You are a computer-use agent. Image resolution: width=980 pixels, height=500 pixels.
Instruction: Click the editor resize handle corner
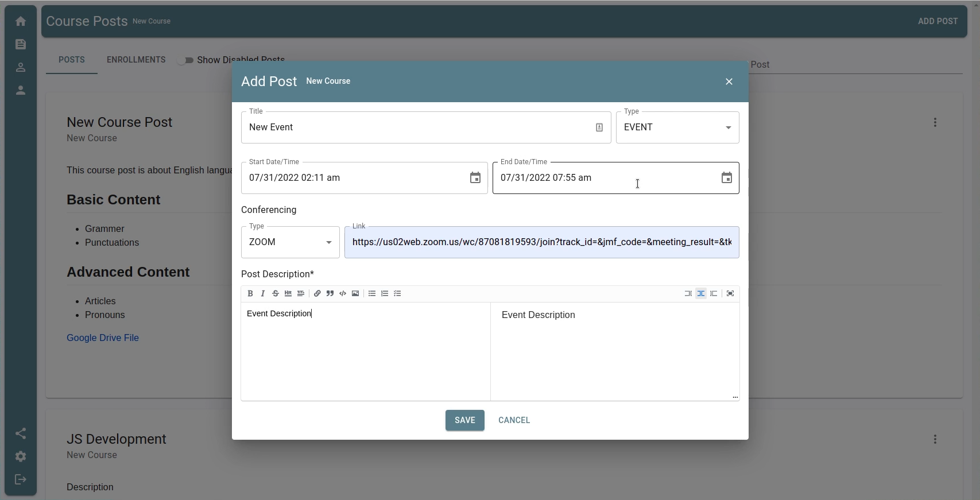click(x=735, y=397)
